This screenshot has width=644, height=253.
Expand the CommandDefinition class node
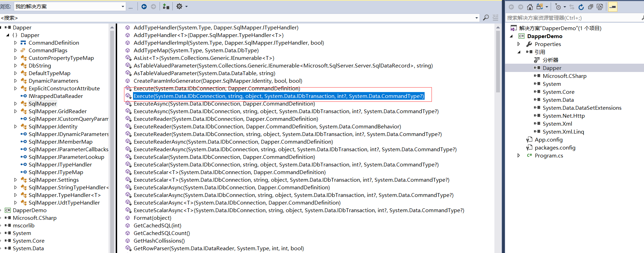pyautogui.click(x=16, y=43)
